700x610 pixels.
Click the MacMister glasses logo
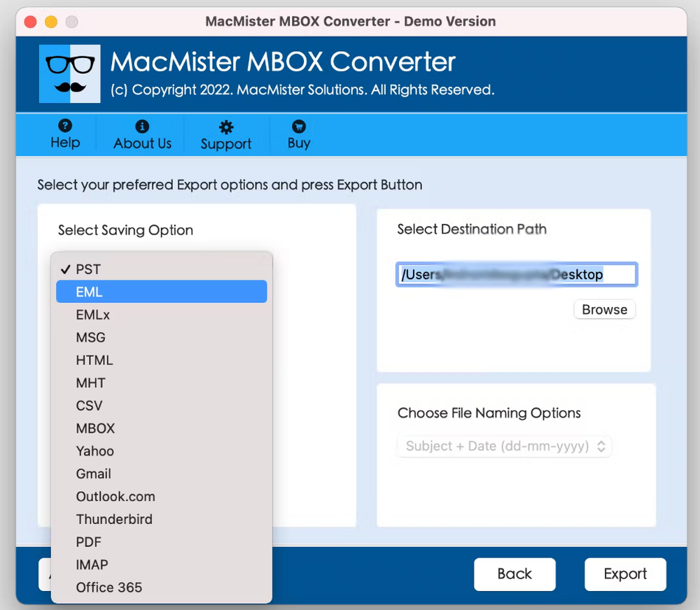pos(69,73)
